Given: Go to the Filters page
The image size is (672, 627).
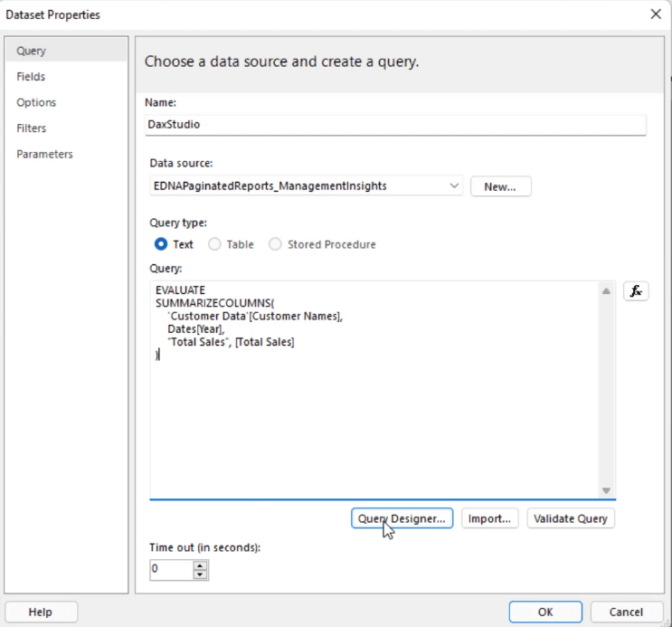Looking at the screenshot, I should [32, 128].
